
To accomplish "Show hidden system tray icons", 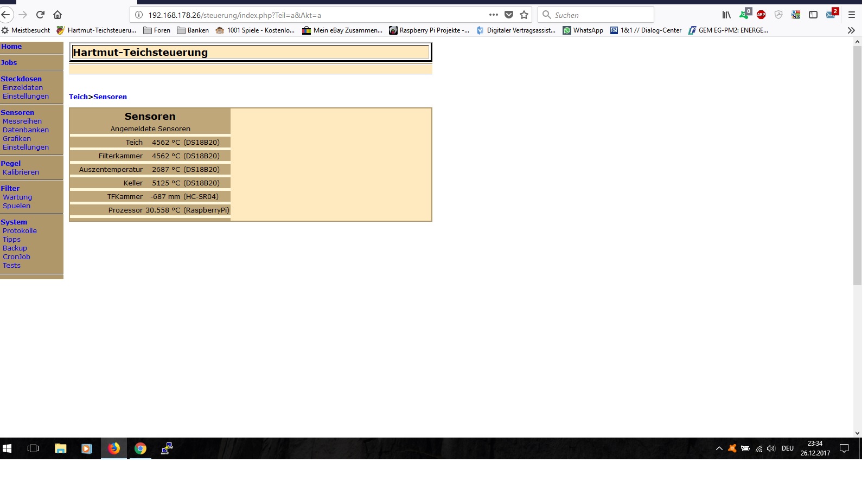I will coord(719,448).
